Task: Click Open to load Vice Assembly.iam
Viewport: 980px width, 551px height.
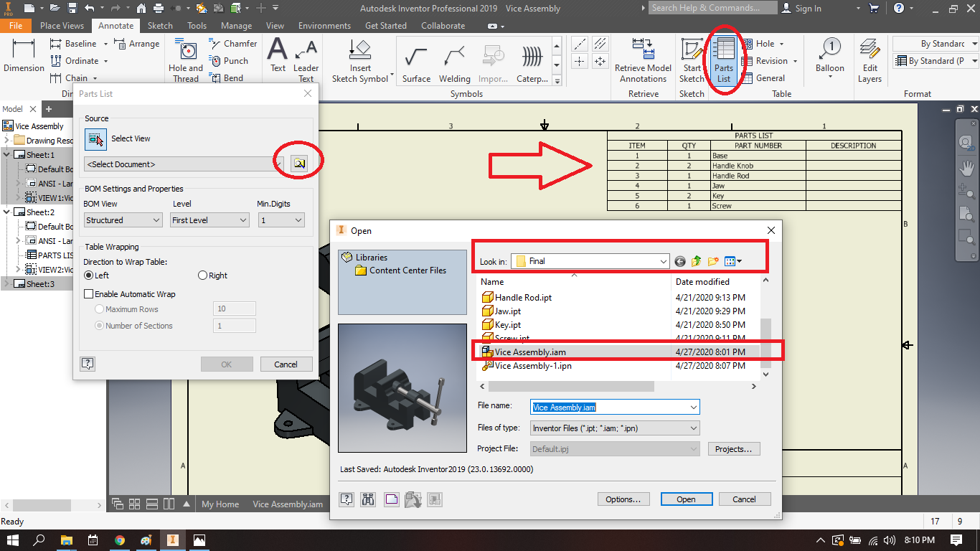Action: coord(686,499)
